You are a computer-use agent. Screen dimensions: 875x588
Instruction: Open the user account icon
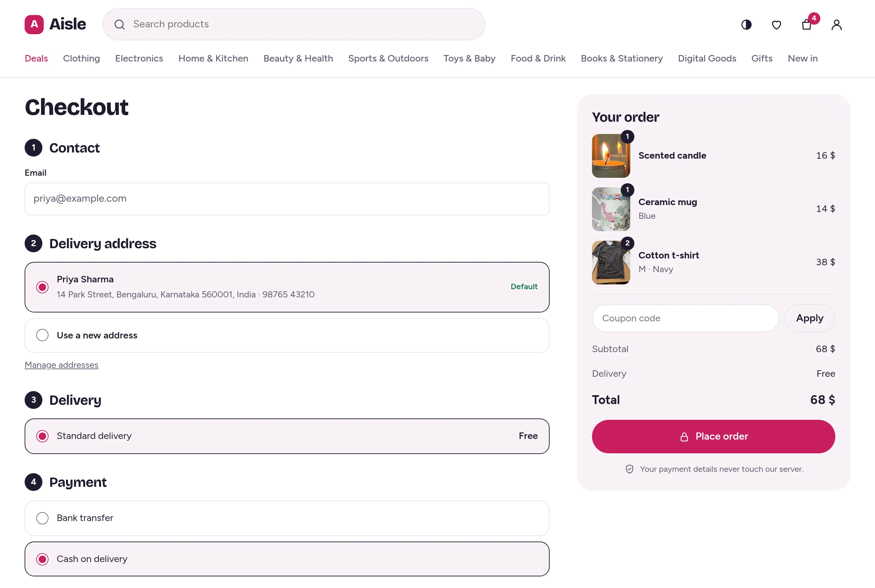coord(836,25)
